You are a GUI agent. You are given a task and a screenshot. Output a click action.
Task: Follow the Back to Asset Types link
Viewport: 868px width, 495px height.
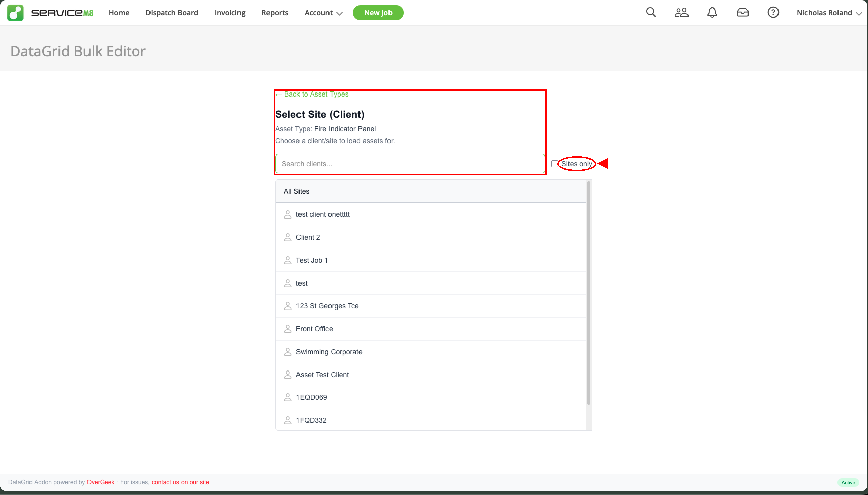312,94
